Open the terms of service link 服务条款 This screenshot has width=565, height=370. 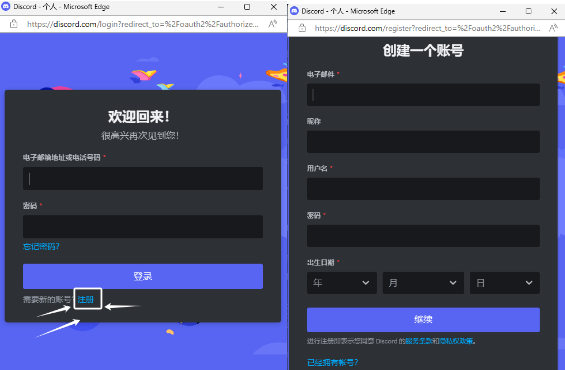[x=419, y=341]
